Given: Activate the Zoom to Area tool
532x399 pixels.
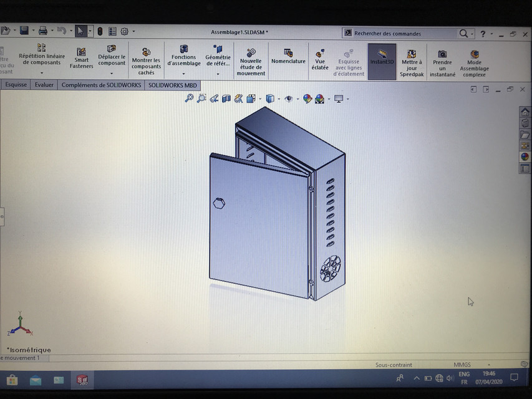Looking at the screenshot, I should point(201,99).
